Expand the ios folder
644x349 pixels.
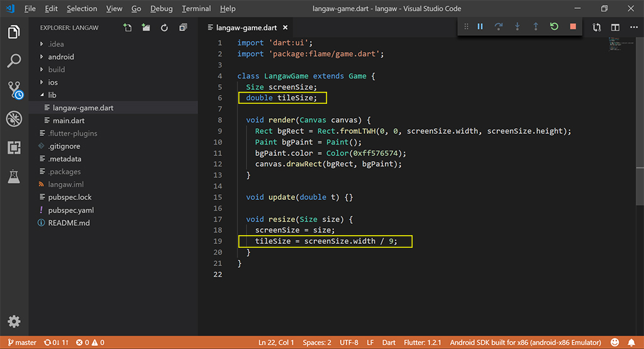pyautogui.click(x=53, y=82)
